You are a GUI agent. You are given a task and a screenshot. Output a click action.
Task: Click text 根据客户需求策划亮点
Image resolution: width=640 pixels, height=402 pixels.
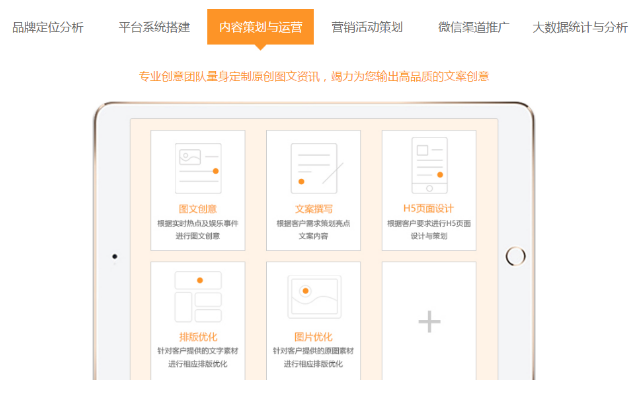(x=313, y=223)
